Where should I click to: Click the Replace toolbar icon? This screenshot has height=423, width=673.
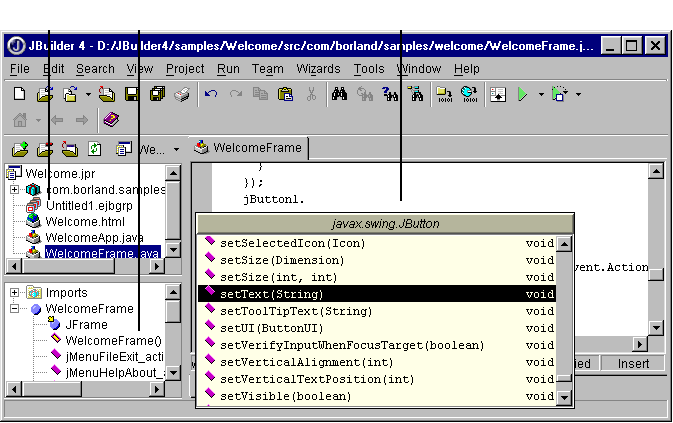coord(364,94)
